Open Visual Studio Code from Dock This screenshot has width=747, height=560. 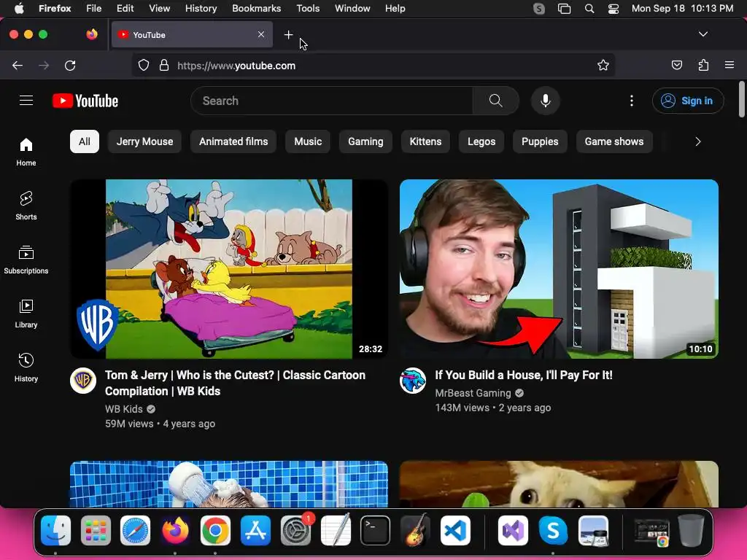point(455,530)
